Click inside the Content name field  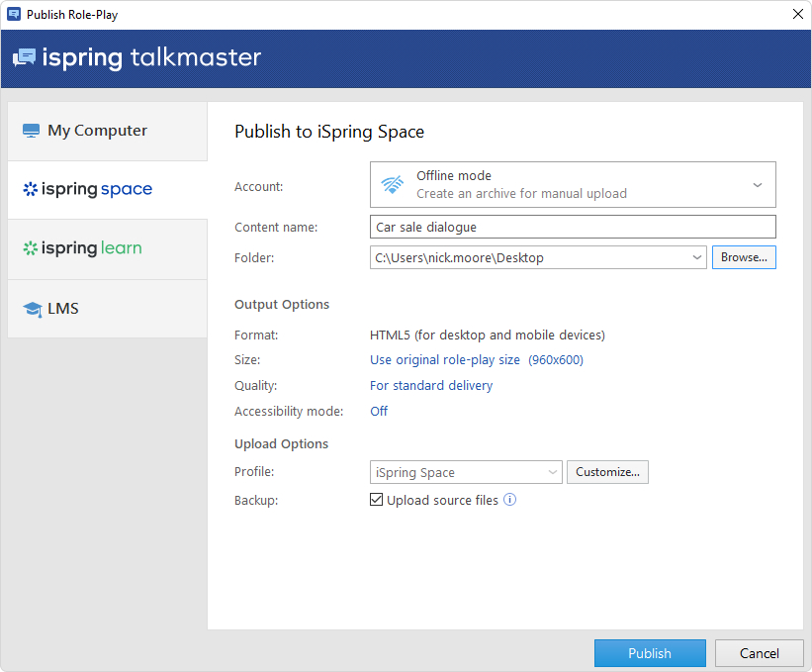[573, 227]
